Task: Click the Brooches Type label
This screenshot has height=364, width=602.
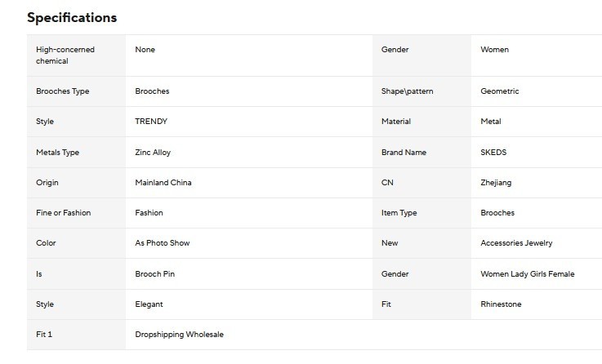Action: click(63, 91)
